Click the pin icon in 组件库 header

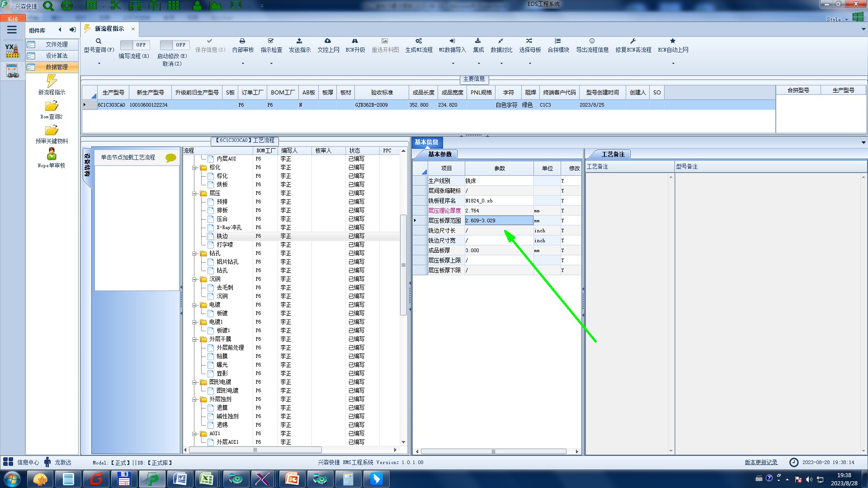[72, 30]
